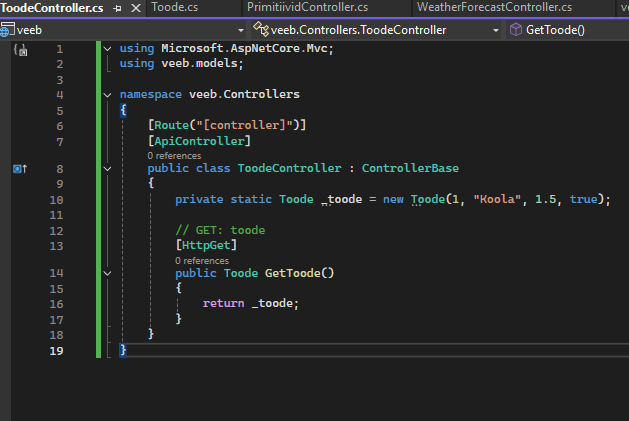
Task: Click 0 references link above GetToode
Action: point(202,260)
